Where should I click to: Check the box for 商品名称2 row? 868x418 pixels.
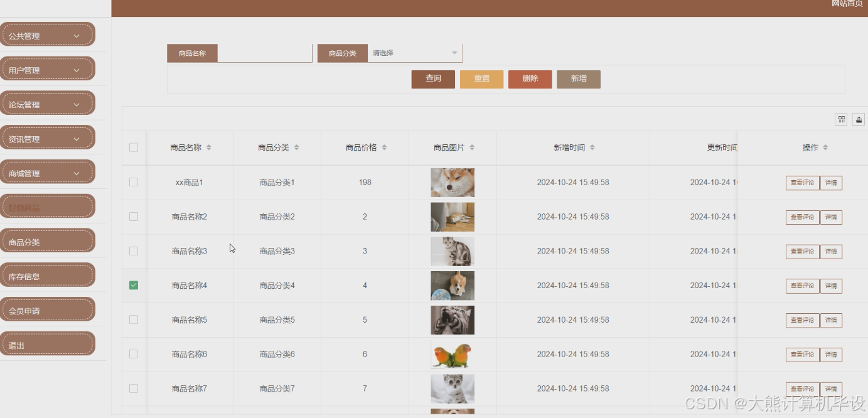pyautogui.click(x=134, y=217)
